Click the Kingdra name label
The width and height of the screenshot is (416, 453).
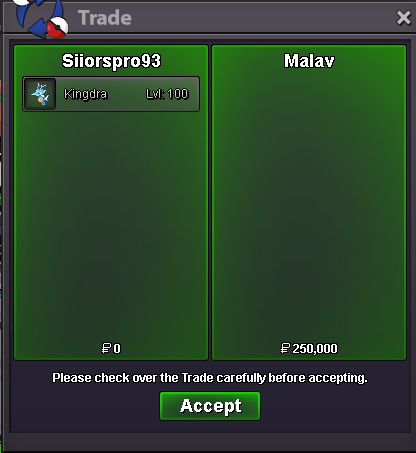85,94
